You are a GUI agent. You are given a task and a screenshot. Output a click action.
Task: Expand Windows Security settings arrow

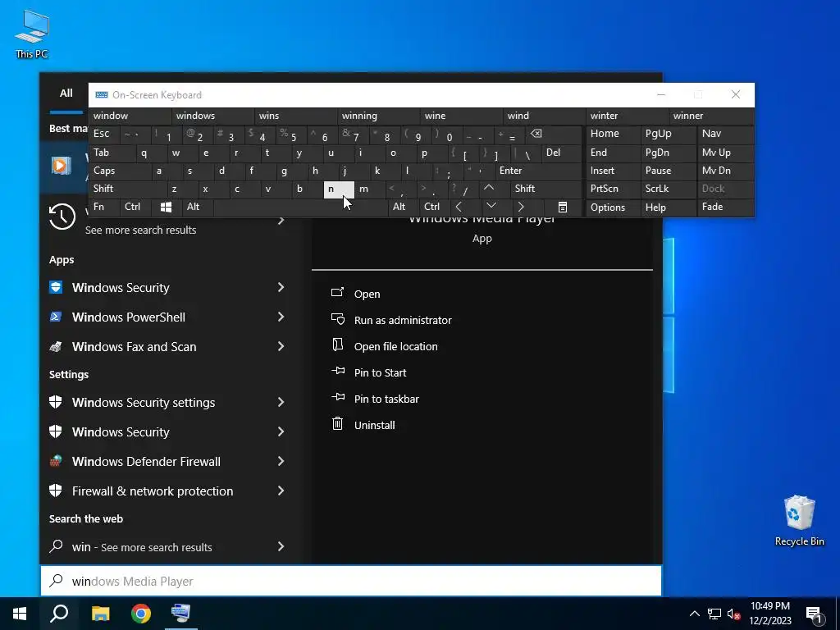point(281,402)
